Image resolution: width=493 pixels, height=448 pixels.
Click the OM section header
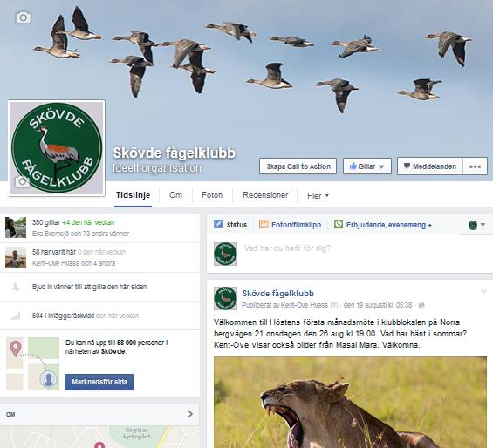point(99,414)
